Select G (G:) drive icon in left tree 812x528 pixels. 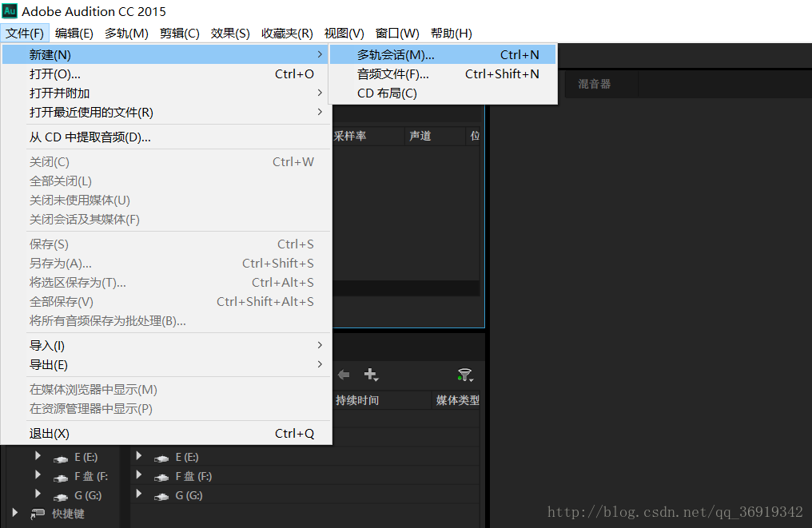[61, 496]
